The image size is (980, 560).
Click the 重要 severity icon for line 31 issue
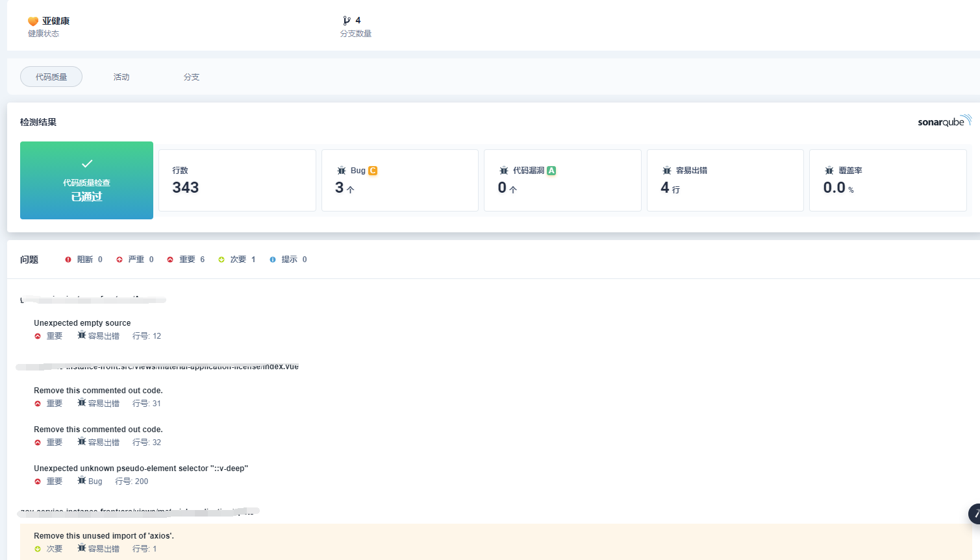coord(38,404)
